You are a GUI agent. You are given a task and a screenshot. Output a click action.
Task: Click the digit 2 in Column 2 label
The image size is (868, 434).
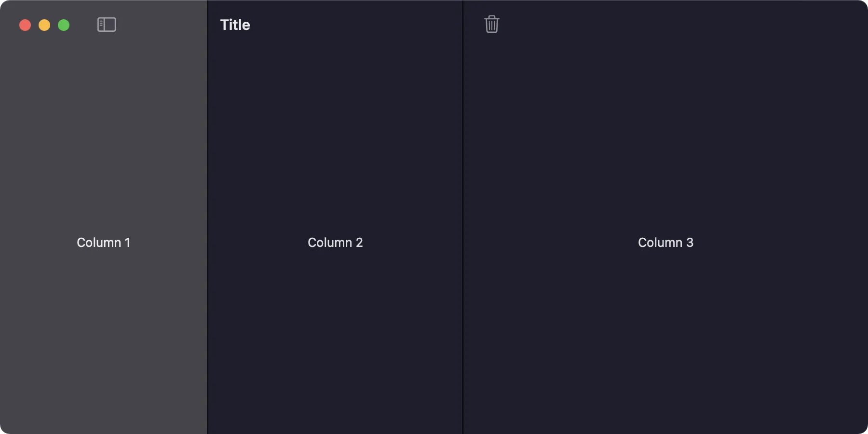[359, 243]
